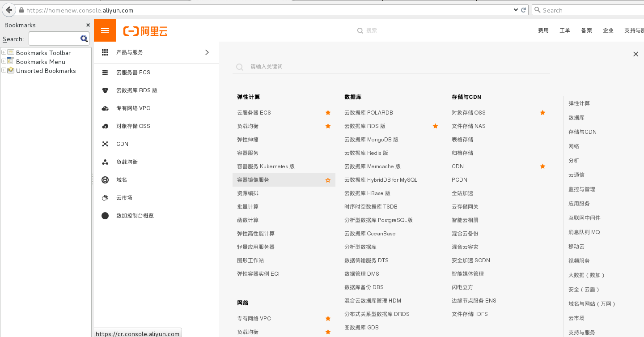Screen dimensions: 644x337
Task: Open 轻量应用服务器 link
Action: tap(256, 247)
